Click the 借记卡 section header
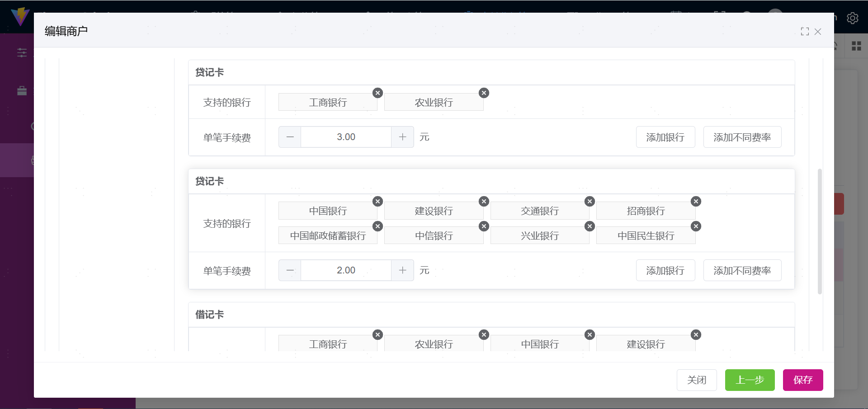 [x=491, y=315]
